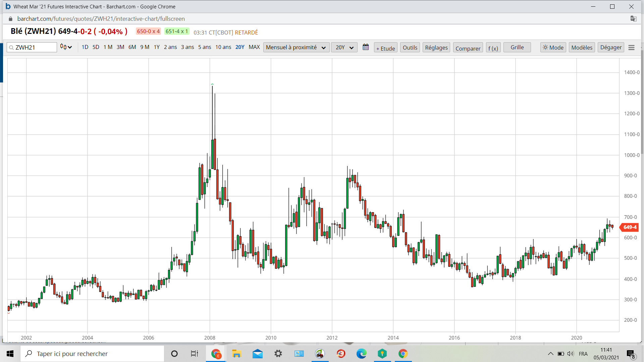Click the f(x) expressions button
This screenshot has width=644, height=362.
pos(493,48)
